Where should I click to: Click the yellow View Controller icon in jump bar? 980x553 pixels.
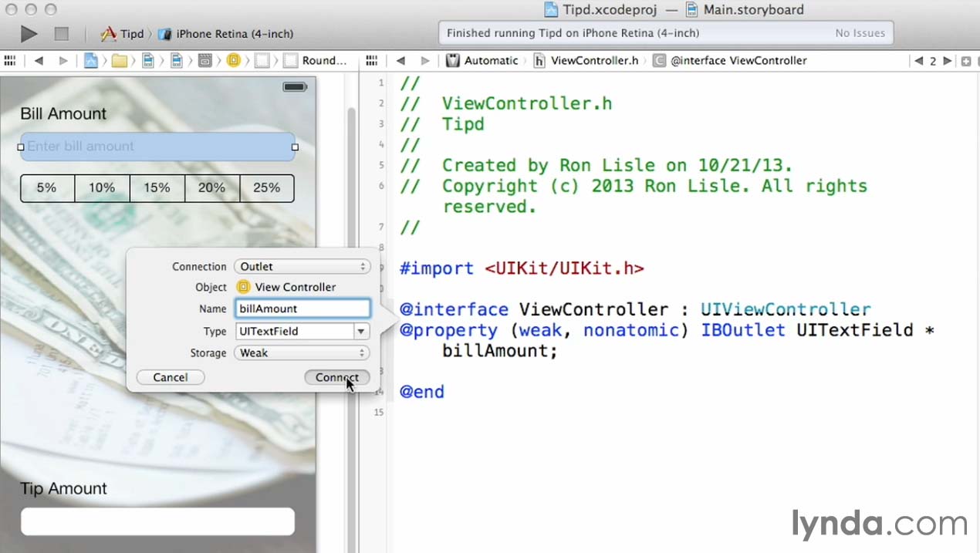[x=233, y=61]
